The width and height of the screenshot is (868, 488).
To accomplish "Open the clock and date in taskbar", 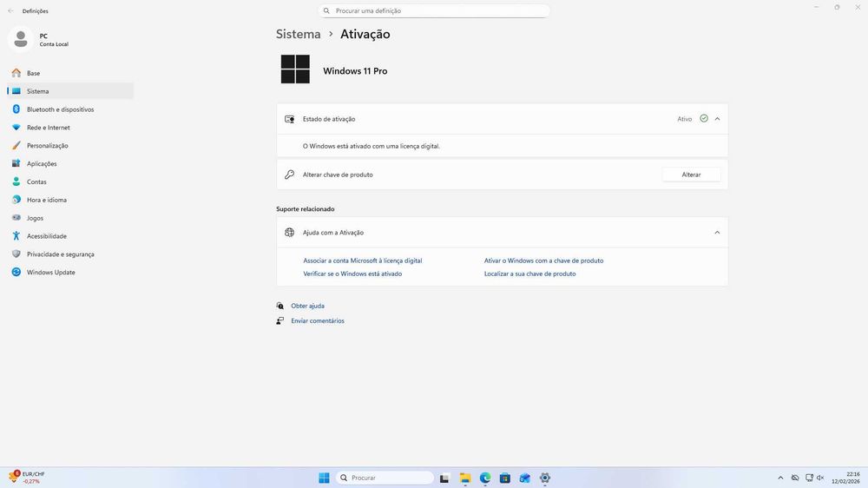I will (845, 478).
